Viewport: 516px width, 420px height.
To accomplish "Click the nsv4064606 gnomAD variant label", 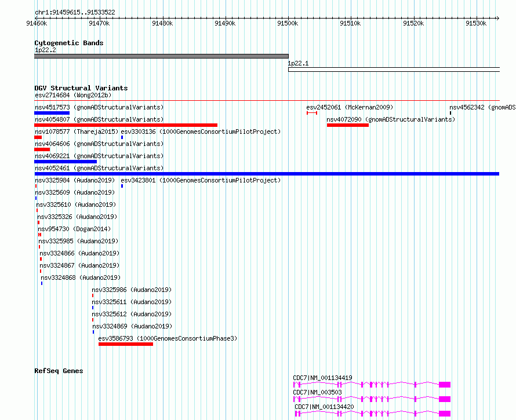I will (99, 144).
